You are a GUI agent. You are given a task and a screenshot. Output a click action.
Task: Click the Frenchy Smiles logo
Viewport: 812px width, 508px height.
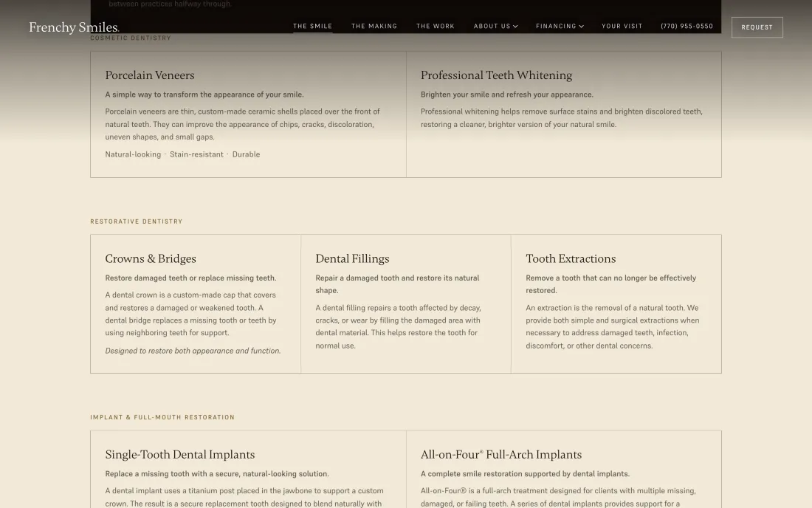pyautogui.click(x=74, y=27)
